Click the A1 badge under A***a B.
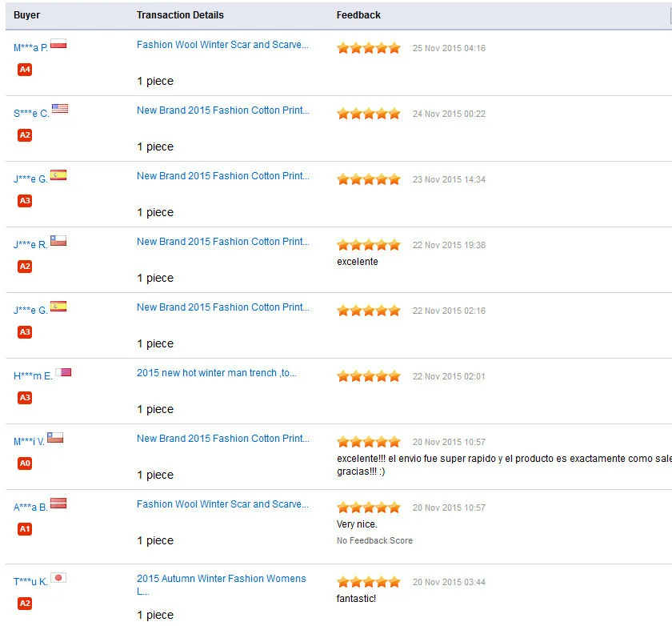The height and width of the screenshot is (626, 672). [x=25, y=529]
